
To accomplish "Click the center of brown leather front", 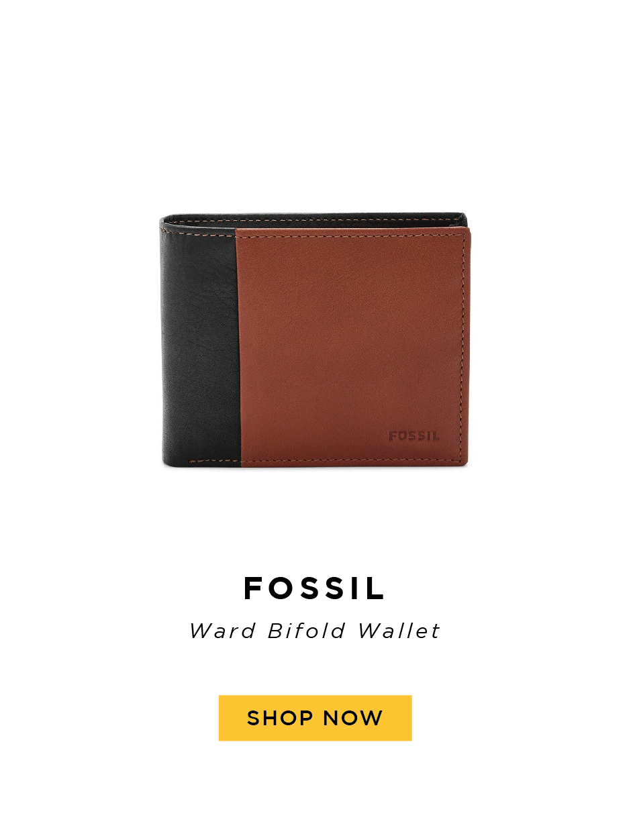I will (x=352, y=346).
